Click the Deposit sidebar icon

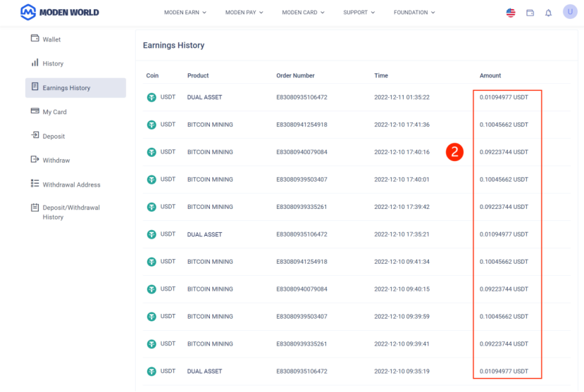coord(35,135)
